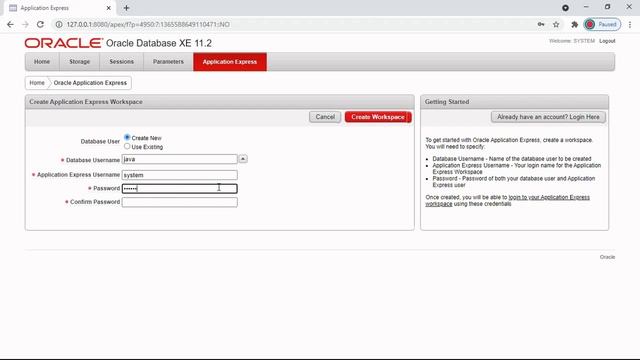Click the Cancel button

[325, 117]
